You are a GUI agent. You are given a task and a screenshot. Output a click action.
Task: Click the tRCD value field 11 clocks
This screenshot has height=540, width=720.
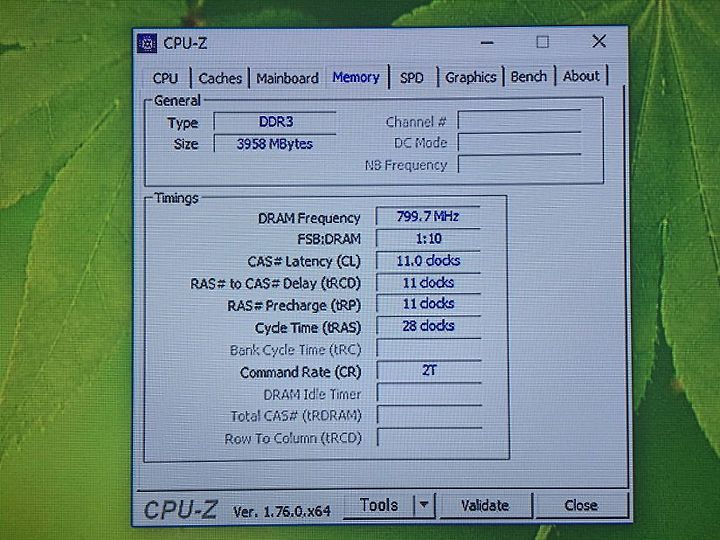(428, 282)
